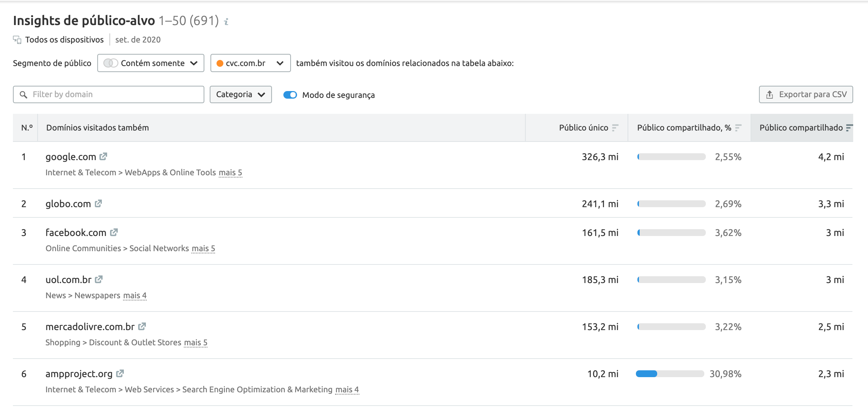The width and height of the screenshot is (868, 409).
Task: Click uol.com.br domain link
Action: tap(69, 280)
